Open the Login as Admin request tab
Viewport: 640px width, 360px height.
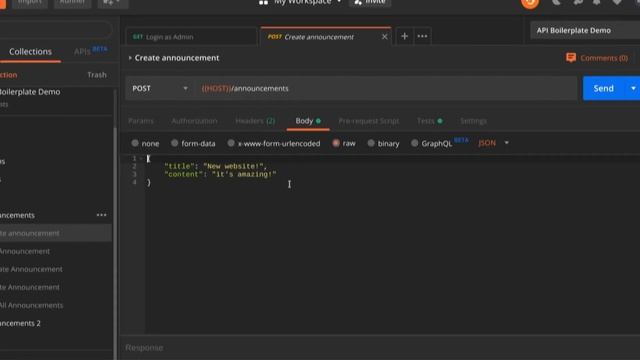pos(192,37)
